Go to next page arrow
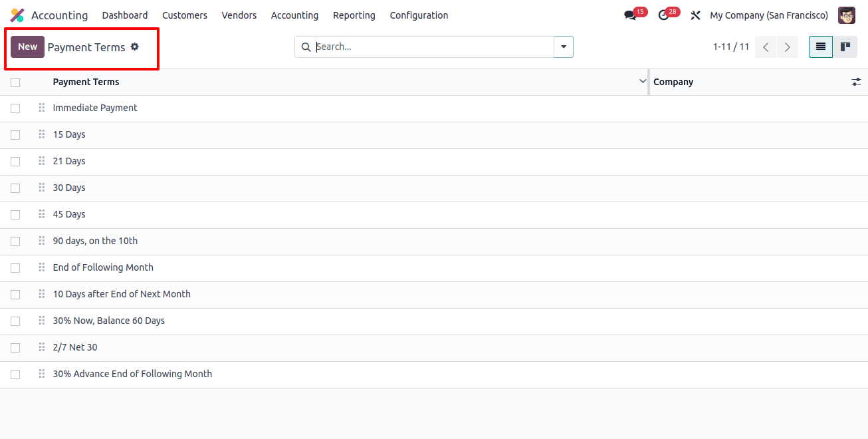The width and height of the screenshot is (868, 439). click(x=788, y=47)
